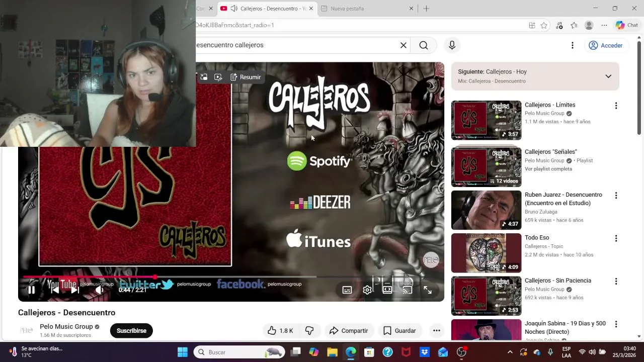This screenshot has width=644, height=362.
Task: Open Ruben Juarez - Desencuentro title
Action: (x=563, y=199)
